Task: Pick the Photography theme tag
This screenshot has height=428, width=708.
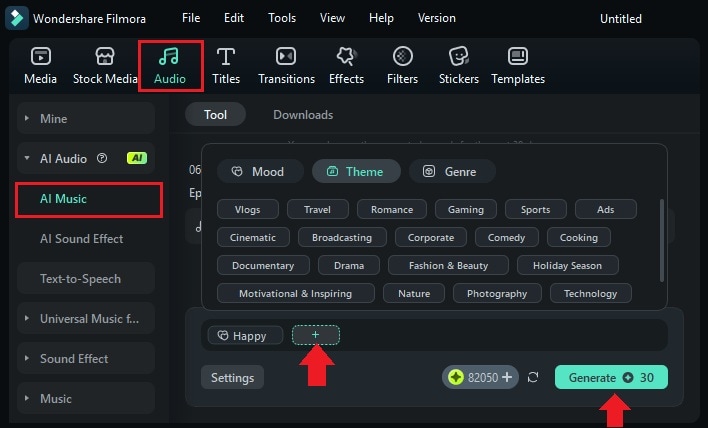Action: click(497, 293)
